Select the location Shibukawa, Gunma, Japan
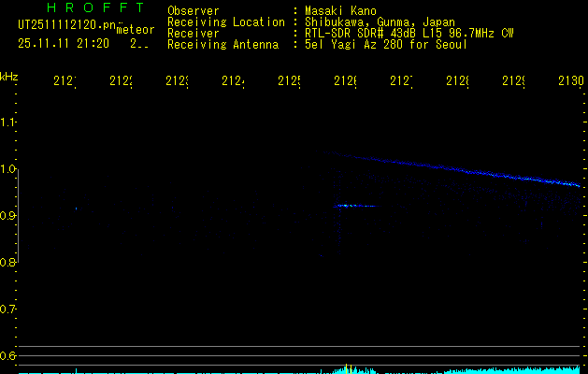 (380, 22)
